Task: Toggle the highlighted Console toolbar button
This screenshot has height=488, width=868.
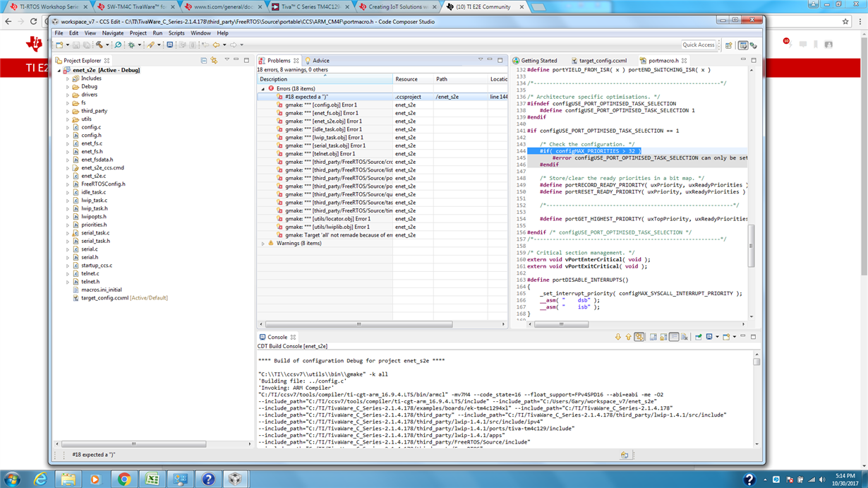Action: point(639,338)
